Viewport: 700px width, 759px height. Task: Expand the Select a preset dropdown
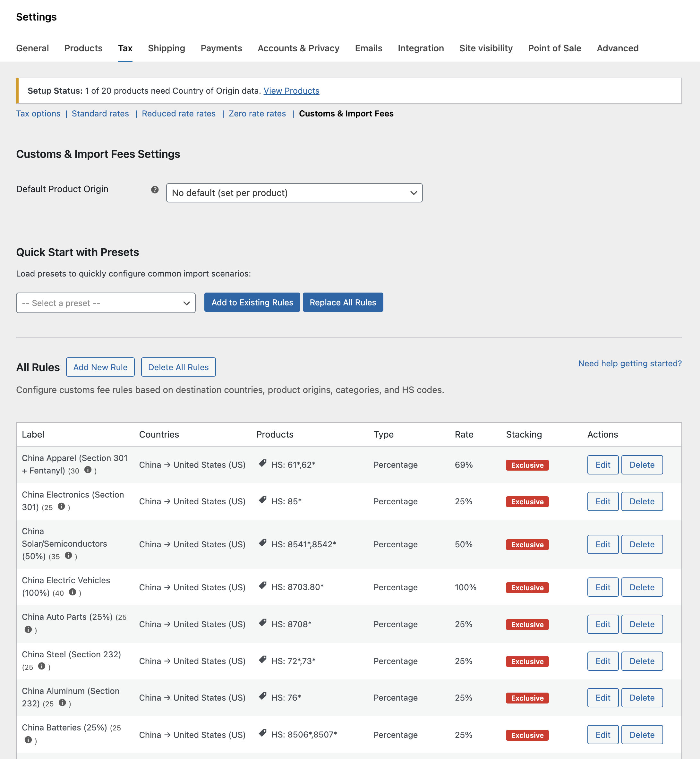[x=106, y=303]
